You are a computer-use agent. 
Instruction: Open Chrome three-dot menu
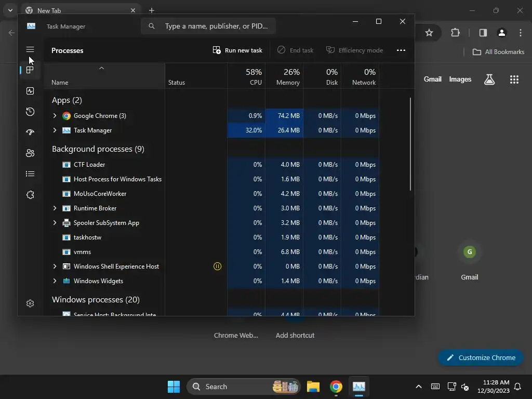click(521, 33)
